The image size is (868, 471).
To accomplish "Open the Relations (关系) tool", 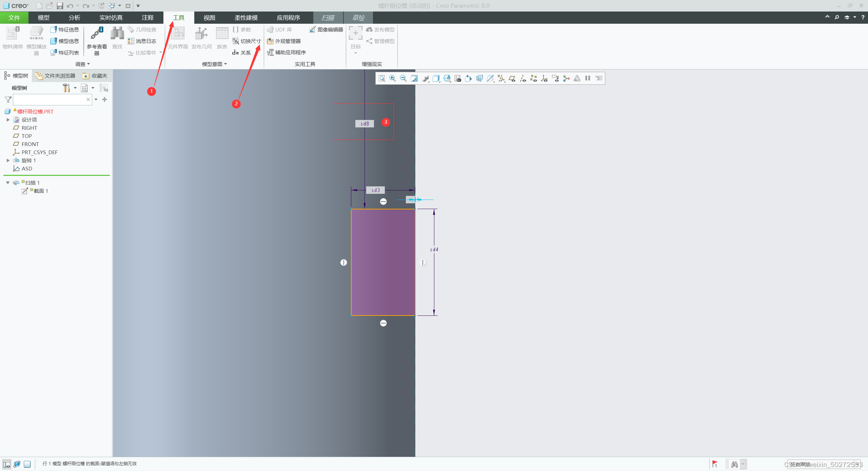I will pos(242,53).
